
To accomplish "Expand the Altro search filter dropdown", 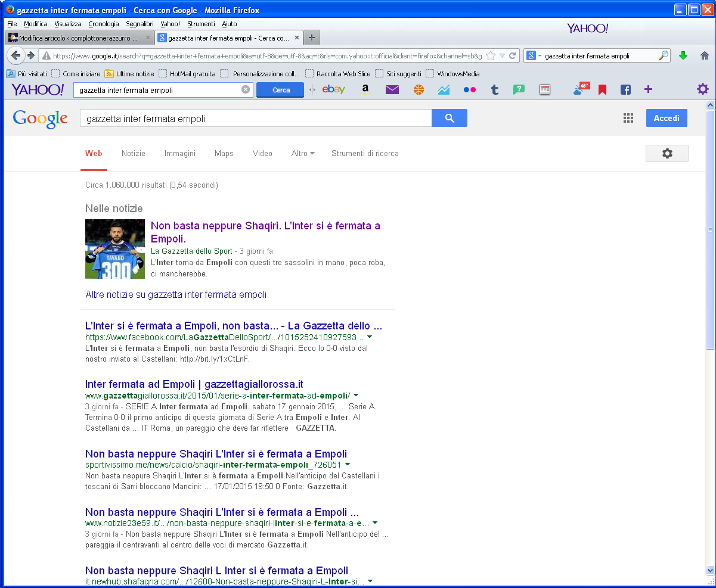I will 303,153.
